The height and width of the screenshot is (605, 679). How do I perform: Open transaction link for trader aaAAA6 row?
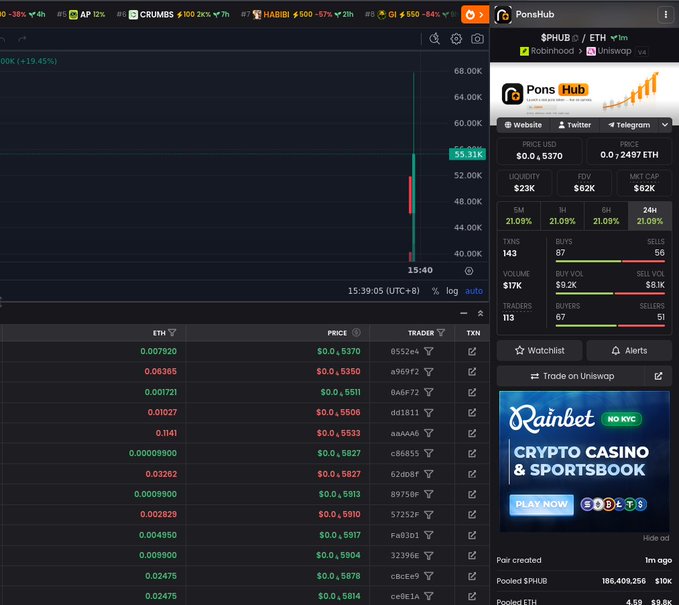[x=472, y=433]
